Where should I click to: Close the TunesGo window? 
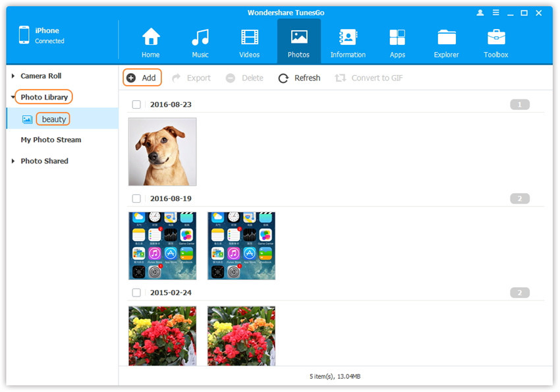(538, 13)
